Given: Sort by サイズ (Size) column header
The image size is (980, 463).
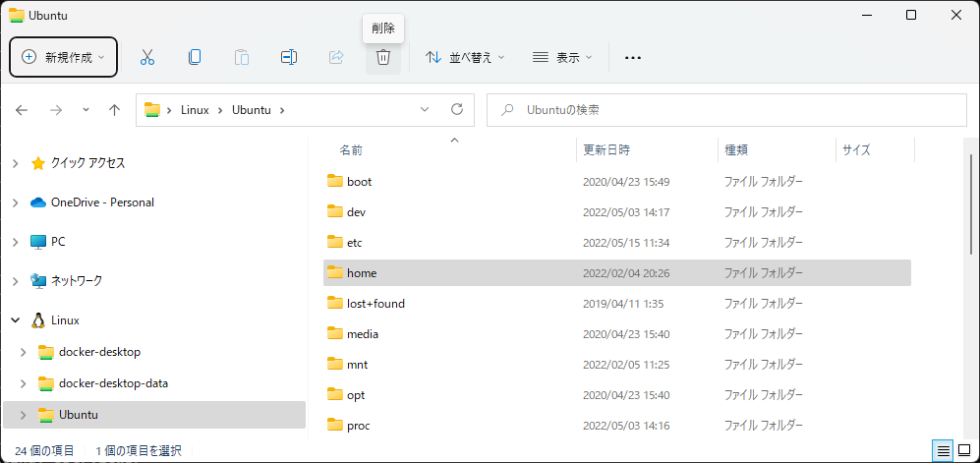Looking at the screenshot, I should point(856,150).
